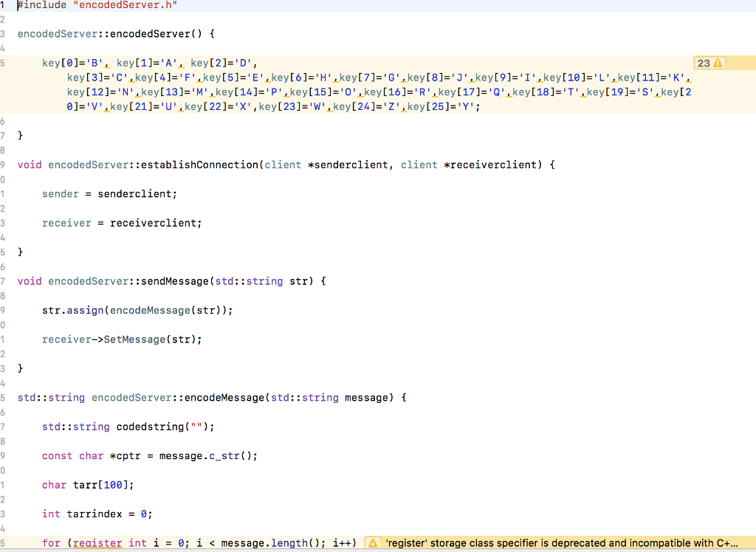Click the *senderclient parameter
This screenshot has width=756, height=552.
tap(348, 165)
